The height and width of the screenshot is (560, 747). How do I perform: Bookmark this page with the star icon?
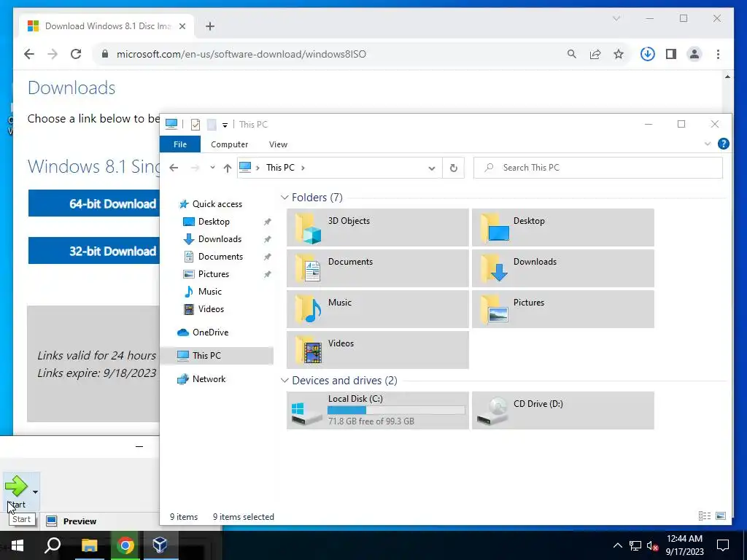pyautogui.click(x=619, y=54)
